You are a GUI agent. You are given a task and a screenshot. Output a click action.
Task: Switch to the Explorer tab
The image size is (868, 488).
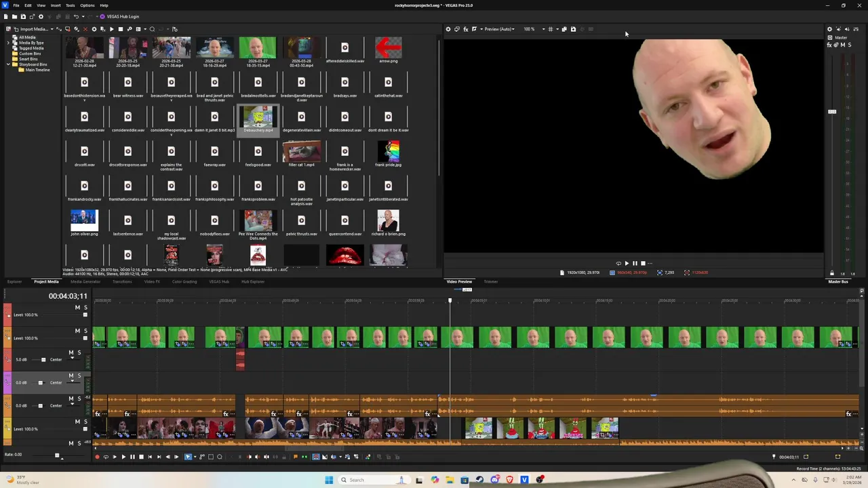(14, 281)
